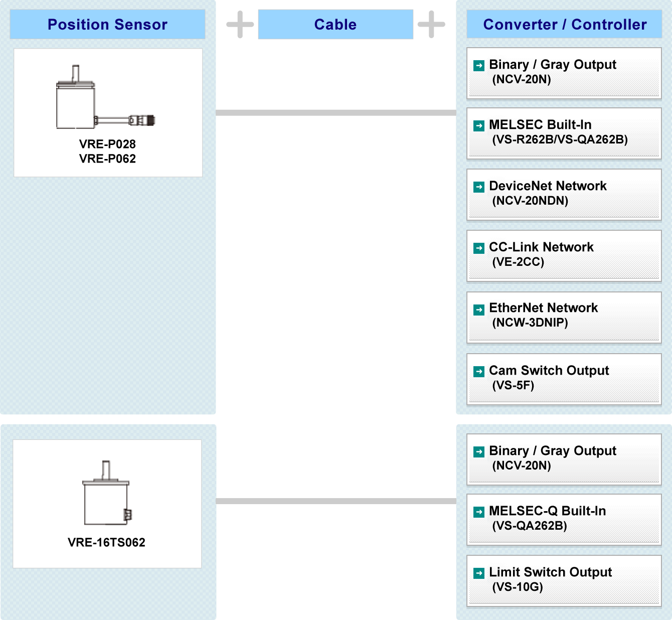Click arrow icon beside CC-Link Network
The height and width of the screenshot is (620, 672).
479,248
